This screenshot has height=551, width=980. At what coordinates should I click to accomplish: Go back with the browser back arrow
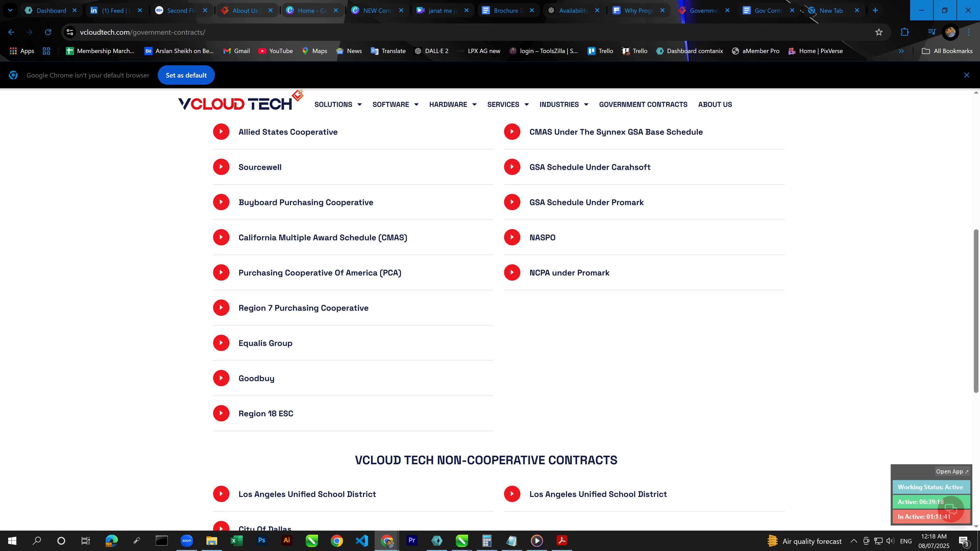(11, 32)
